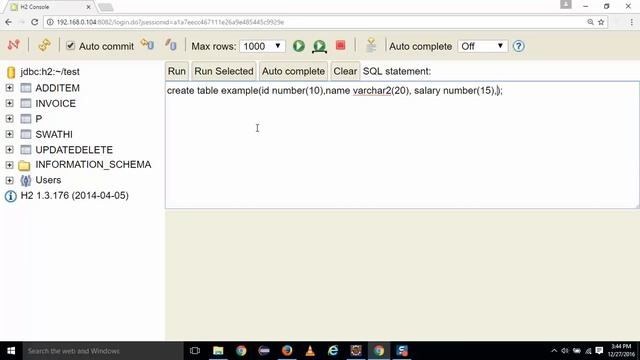Select the jdbc:h2:~/test database node

[x=50, y=72]
